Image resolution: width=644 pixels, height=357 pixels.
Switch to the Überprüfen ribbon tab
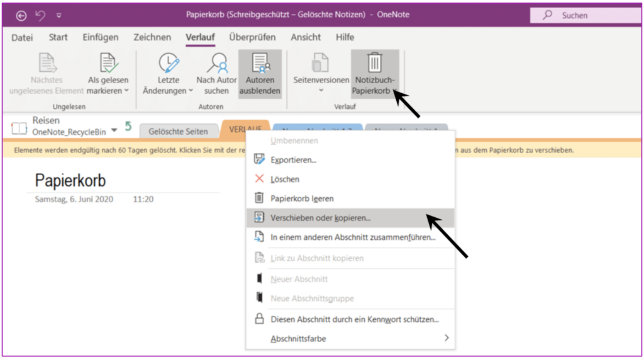[x=253, y=37]
